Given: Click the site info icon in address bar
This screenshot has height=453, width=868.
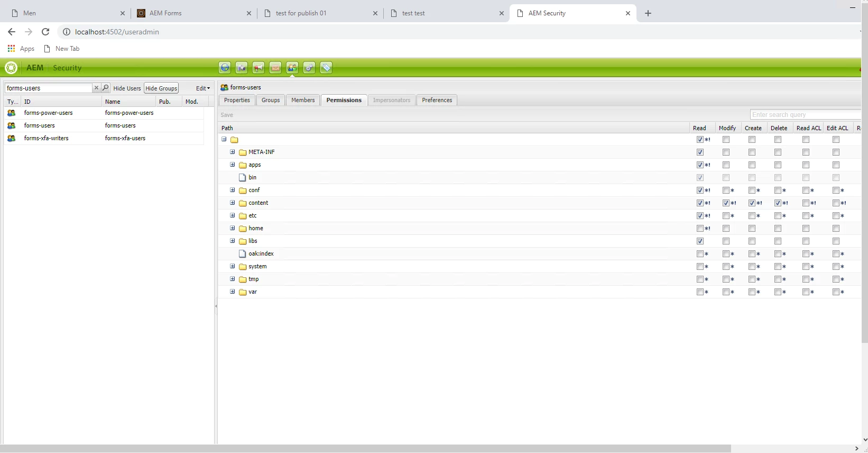Looking at the screenshot, I should pyautogui.click(x=67, y=32).
